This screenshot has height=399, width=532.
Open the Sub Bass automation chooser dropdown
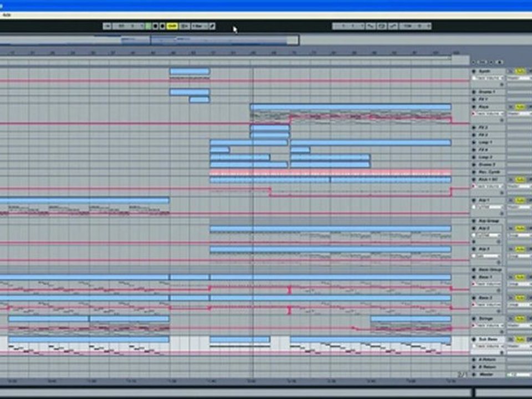coord(490,346)
